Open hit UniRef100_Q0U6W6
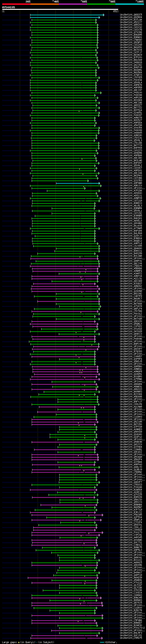 tap(131, 540)
